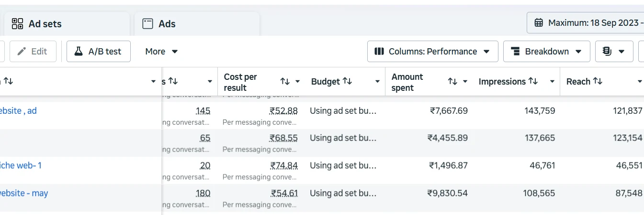Click amount spent ₹7,667.69
This screenshot has height=215, width=644.
(449, 111)
